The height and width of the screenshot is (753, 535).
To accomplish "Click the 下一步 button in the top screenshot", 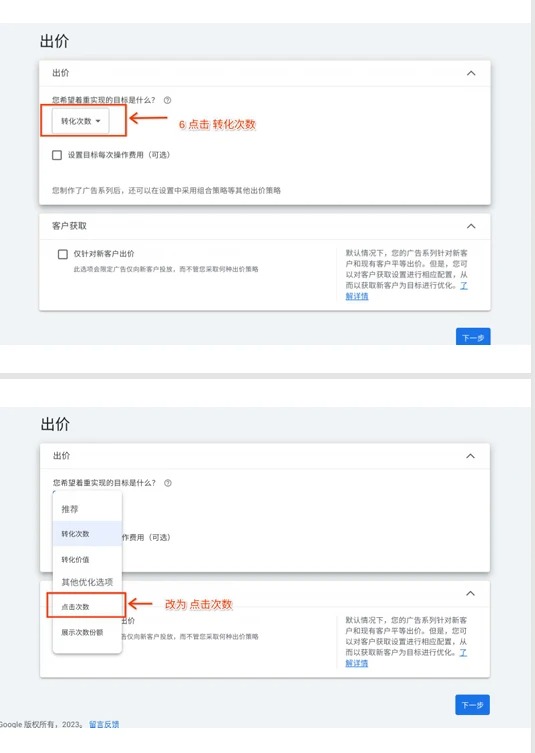I will 473,337.
